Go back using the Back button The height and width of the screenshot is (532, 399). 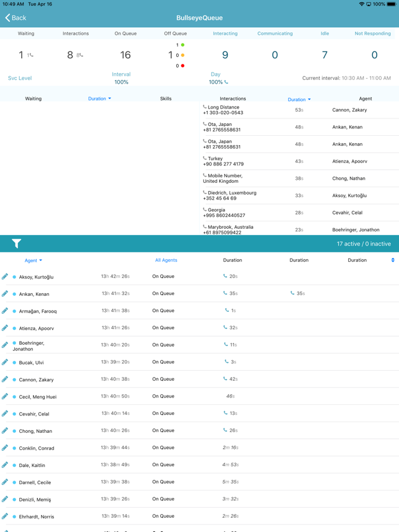point(16,17)
